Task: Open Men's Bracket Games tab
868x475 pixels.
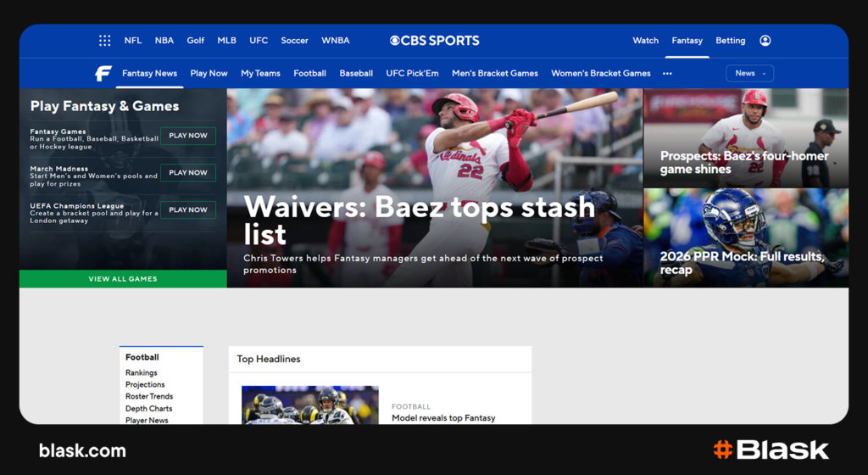Action: (x=495, y=73)
